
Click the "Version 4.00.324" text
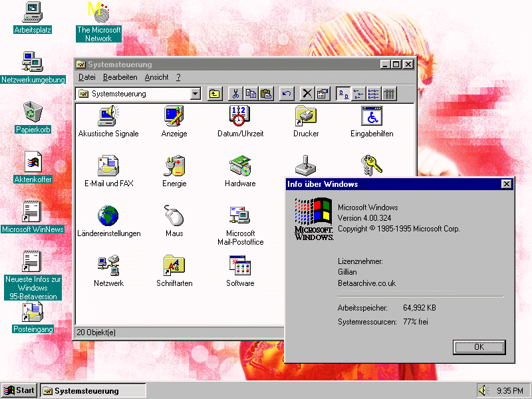[x=364, y=218]
